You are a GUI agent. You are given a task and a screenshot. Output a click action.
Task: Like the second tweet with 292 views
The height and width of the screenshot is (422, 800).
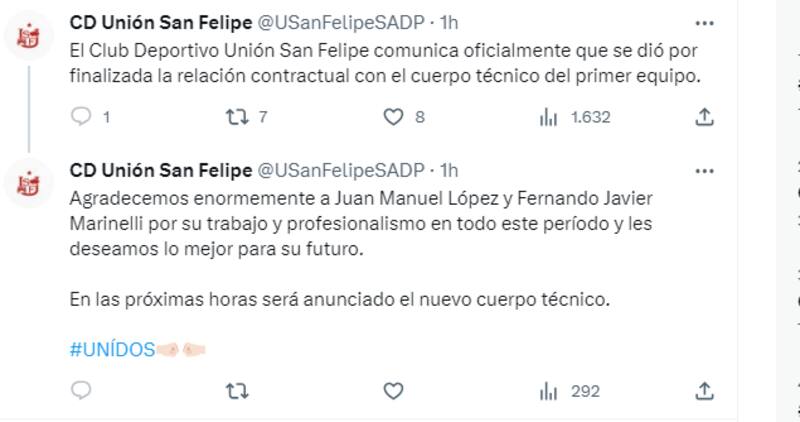(393, 391)
